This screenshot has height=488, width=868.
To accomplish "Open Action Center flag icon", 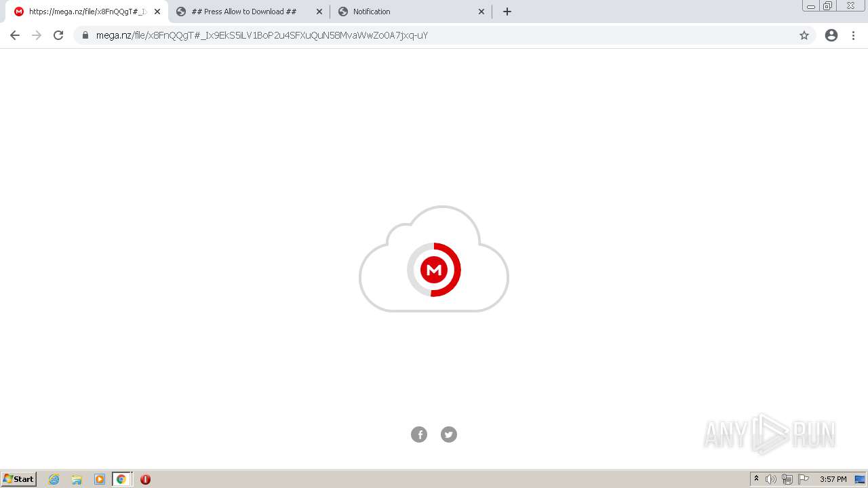I will click(x=804, y=479).
